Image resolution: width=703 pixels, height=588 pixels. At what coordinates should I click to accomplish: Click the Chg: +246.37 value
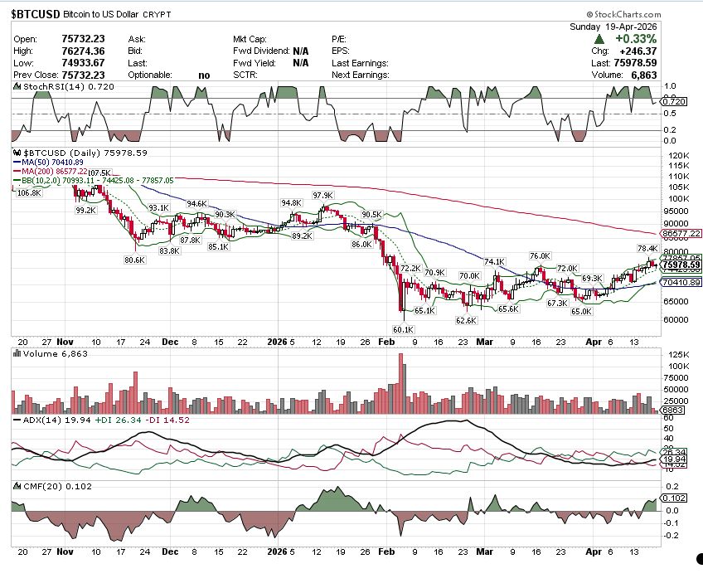(638, 51)
